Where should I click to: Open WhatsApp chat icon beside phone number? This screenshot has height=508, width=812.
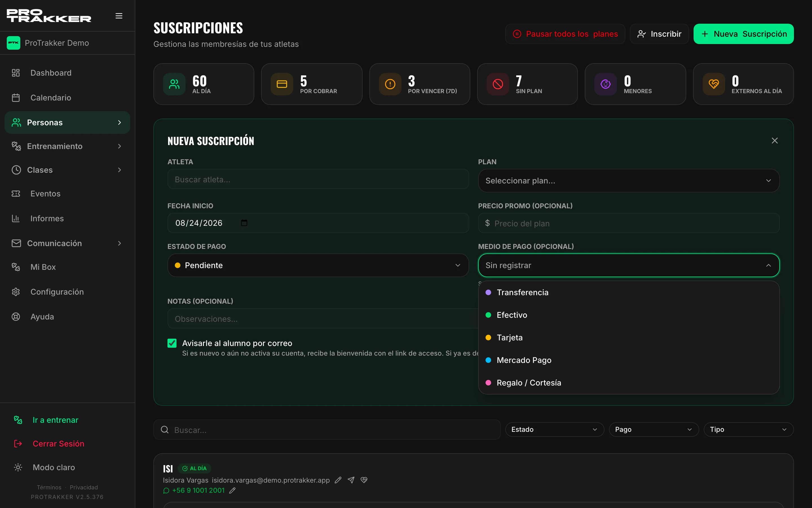point(166,491)
